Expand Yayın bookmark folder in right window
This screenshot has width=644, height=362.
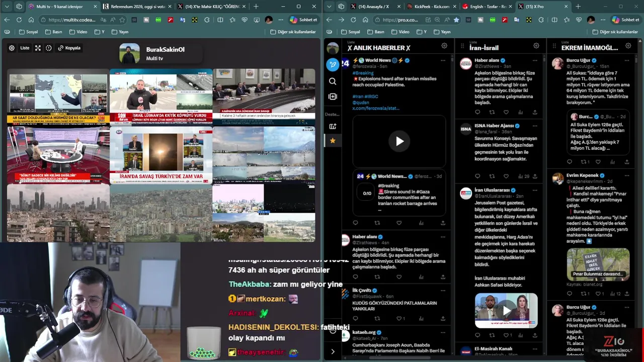tap(441, 32)
